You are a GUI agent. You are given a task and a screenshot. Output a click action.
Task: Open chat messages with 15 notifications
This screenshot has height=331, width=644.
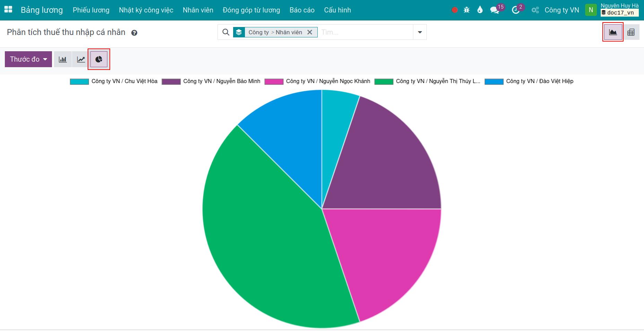pos(495,10)
